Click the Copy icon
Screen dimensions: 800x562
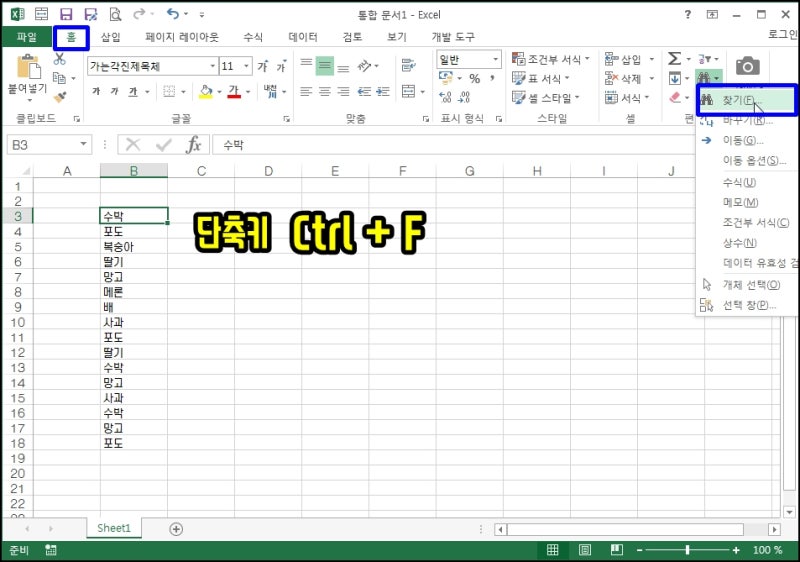(60, 78)
